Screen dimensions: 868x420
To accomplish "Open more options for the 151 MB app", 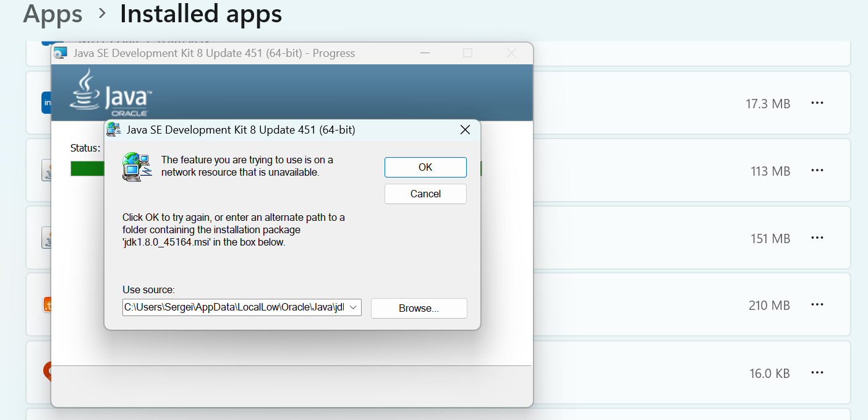I will pyautogui.click(x=817, y=238).
